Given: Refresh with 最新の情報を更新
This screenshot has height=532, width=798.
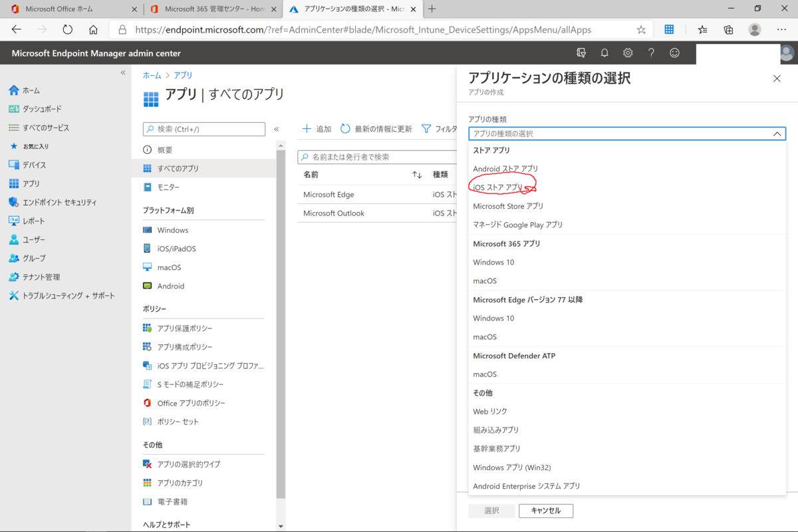Looking at the screenshot, I should coord(377,129).
